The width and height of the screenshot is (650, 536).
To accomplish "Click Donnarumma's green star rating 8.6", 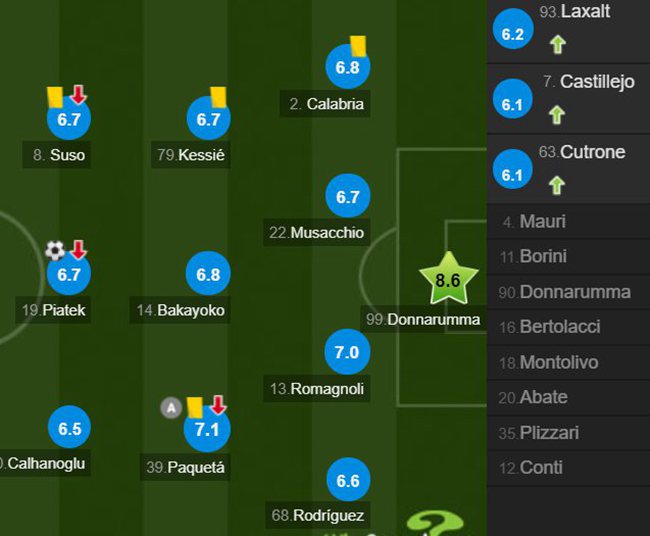I will pos(448,279).
